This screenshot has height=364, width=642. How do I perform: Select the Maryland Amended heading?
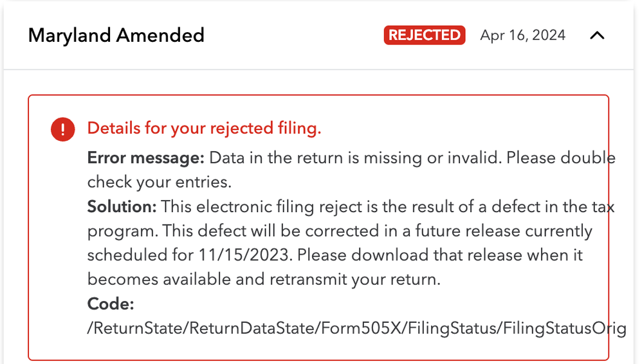pos(116,35)
